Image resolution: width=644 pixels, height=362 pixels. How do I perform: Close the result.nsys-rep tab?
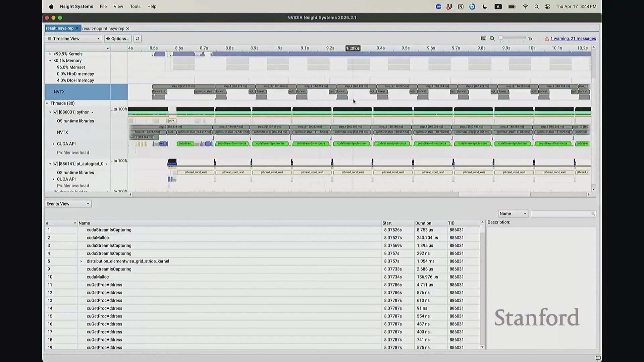click(77, 28)
